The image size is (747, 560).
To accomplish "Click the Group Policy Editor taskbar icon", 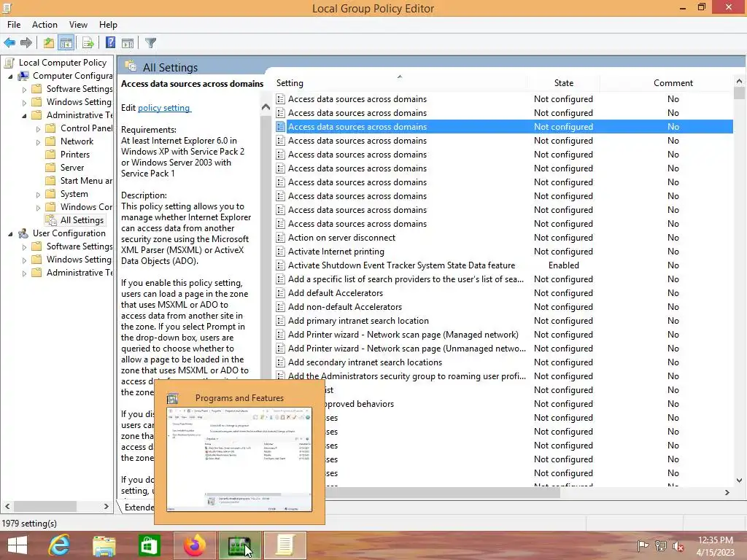I will pyautogui.click(x=285, y=545).
